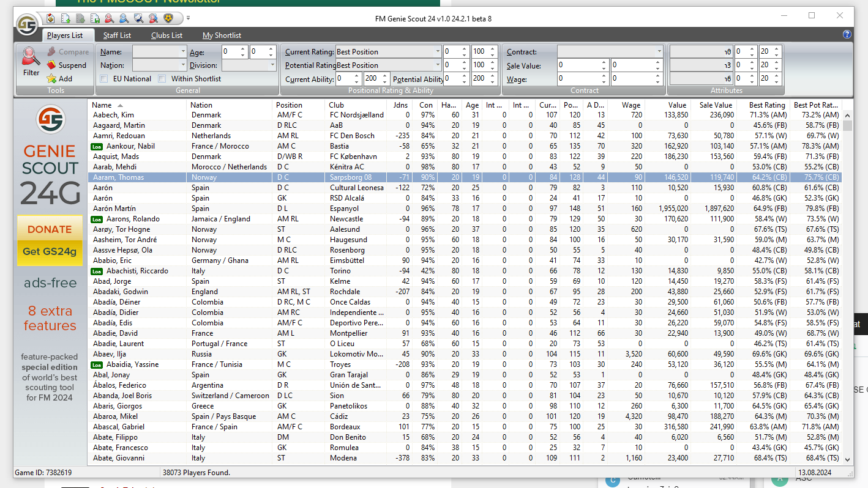Select the player row Abaev, Ilja

click(x=465, y=354)
